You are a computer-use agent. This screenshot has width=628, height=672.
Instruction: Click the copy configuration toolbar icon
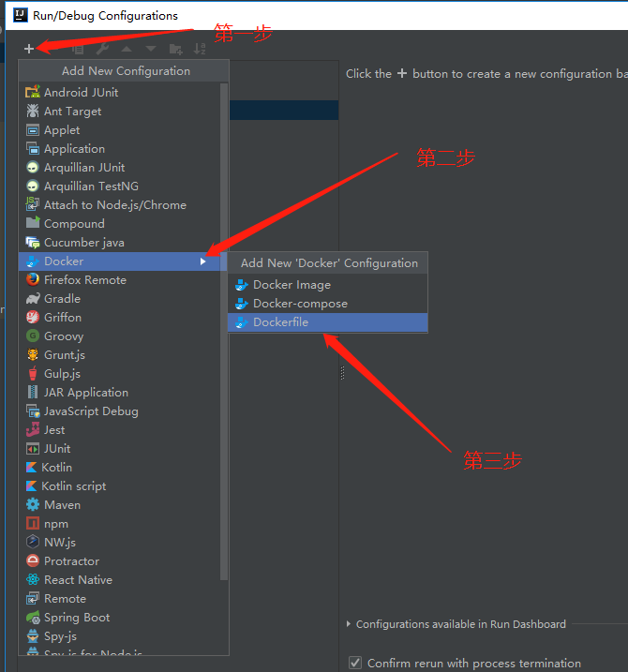tap(78, 50)
